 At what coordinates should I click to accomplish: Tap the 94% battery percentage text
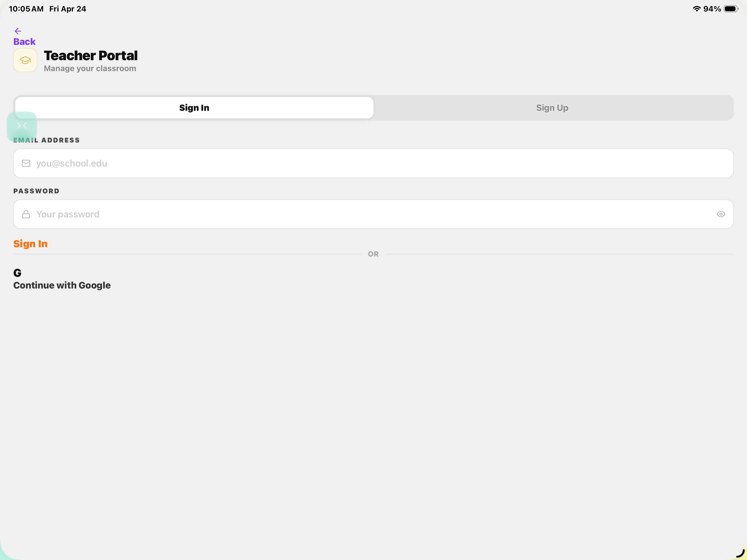(712, 9)
